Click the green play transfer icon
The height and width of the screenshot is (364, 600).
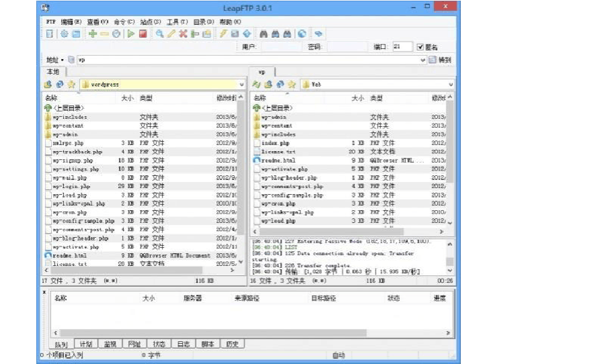[131, 34]
